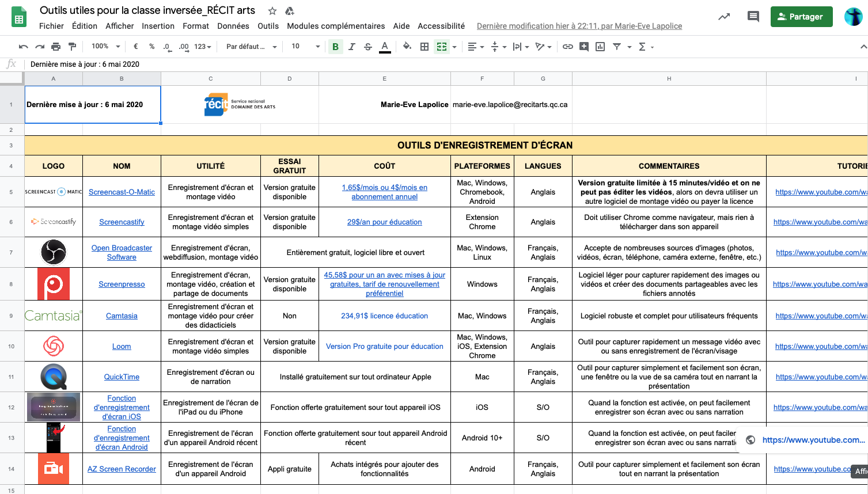
Task: Open the Open Broadcaster Software link
Action: 122,252
